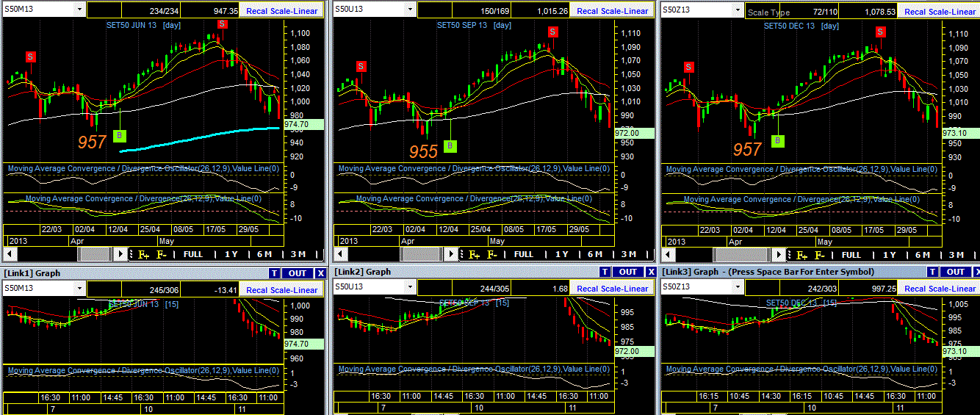Show FULL range on S50Z13 daily chart

point(851,255)
